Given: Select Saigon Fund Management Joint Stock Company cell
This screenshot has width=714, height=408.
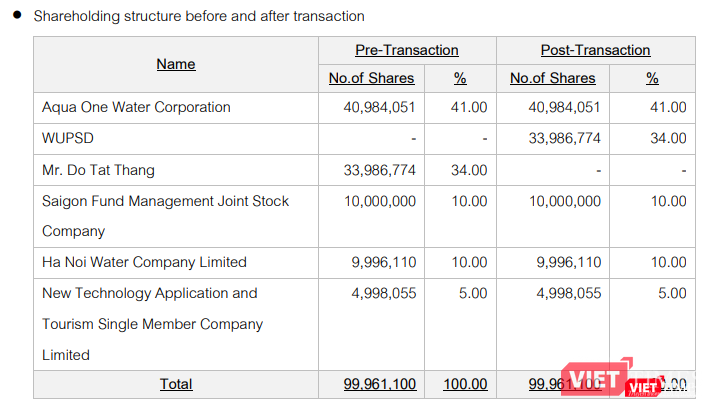Looking at the screenshot, I should tap(165, 215).
